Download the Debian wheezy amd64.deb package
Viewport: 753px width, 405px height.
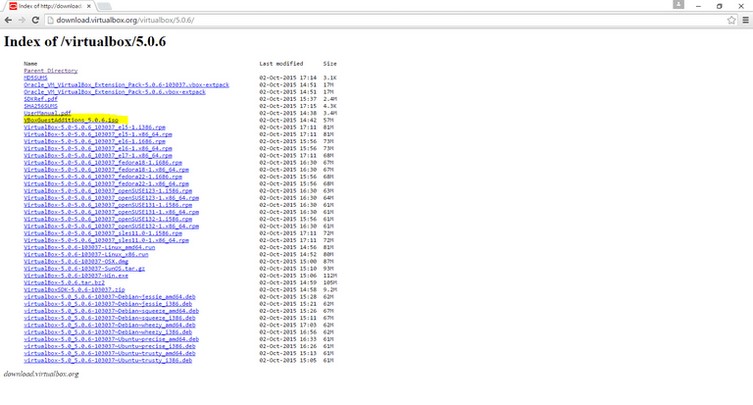pos(109,324)
